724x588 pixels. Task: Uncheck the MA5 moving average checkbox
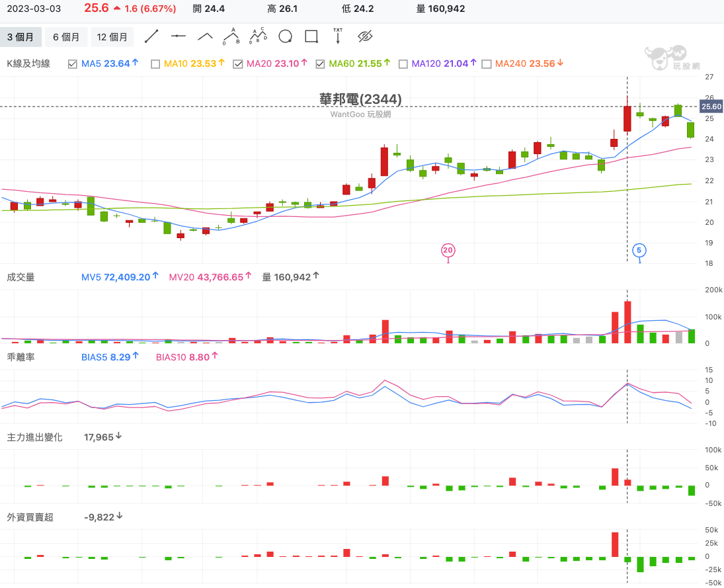tap(73, 64)
